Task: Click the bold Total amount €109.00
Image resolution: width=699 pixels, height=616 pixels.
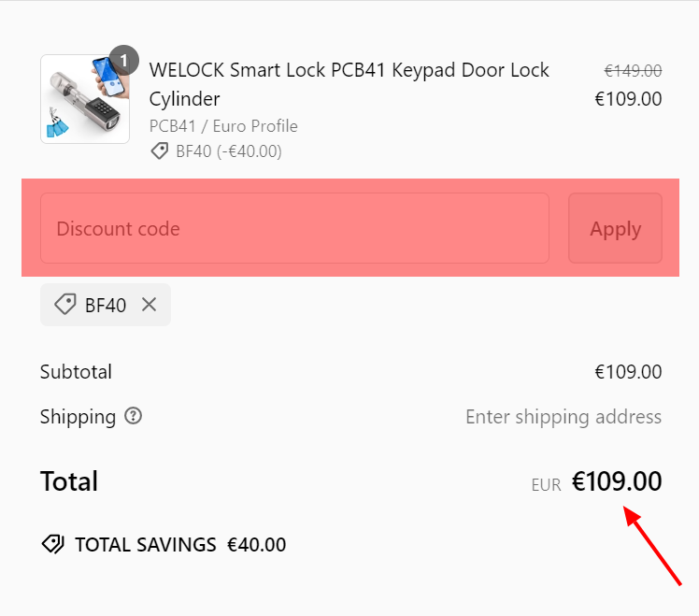Action: pos(617,482)
